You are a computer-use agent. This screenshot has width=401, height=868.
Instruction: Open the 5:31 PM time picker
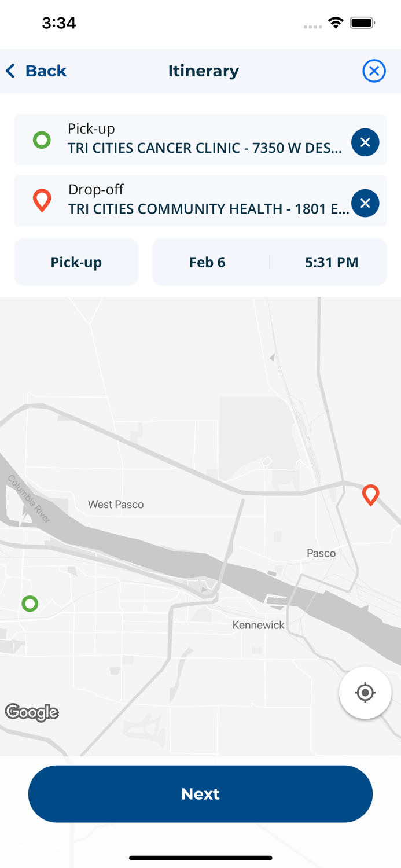point(331,262)
